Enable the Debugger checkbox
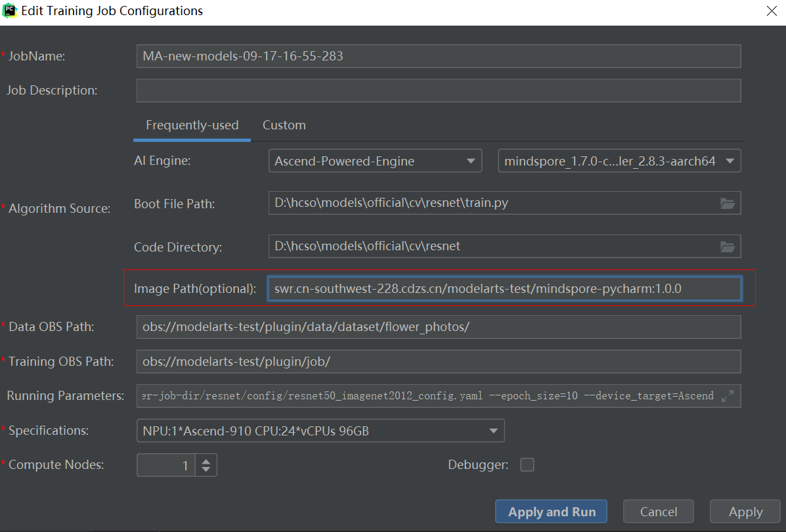 pos(527,465)
